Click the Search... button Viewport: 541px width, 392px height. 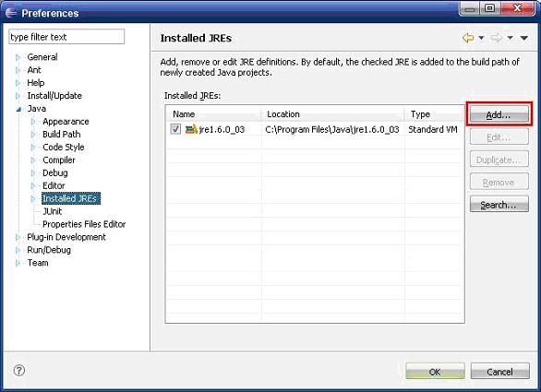pos(499,205)
